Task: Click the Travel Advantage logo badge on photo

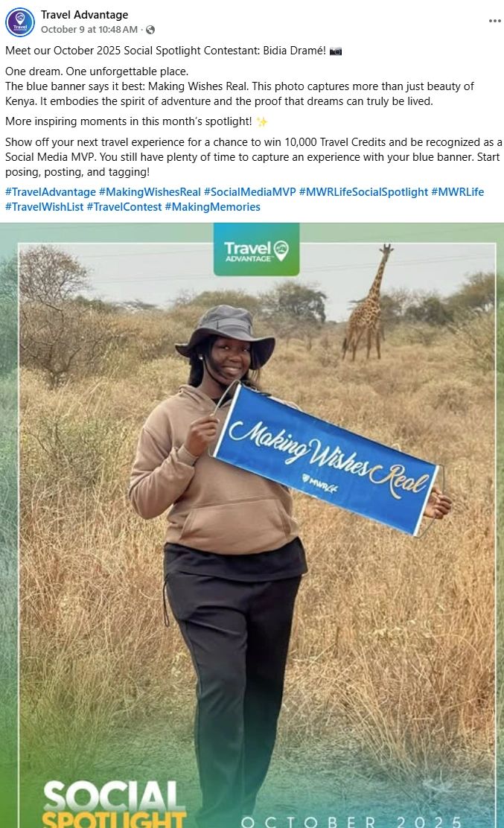Action: click(x=257, y=249)
